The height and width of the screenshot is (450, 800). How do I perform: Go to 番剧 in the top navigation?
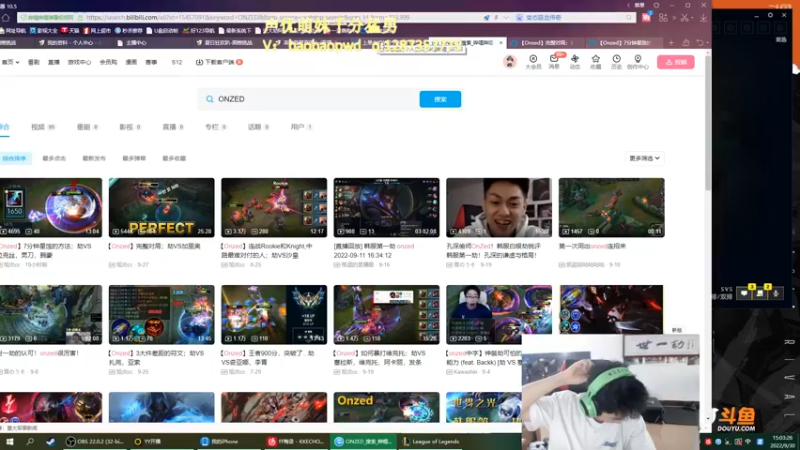[x=34, y=62]
